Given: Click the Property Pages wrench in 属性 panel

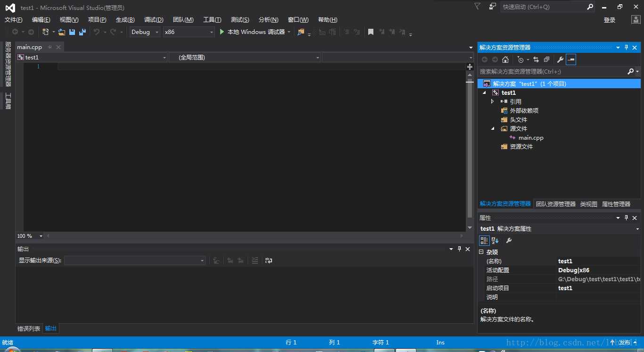Looking at the screenshot, I should pyautogui.click(x=509, y=241).
